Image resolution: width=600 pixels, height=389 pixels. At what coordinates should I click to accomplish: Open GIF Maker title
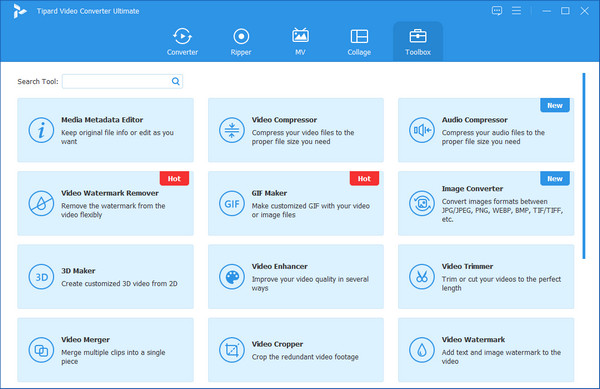(269, 193)
